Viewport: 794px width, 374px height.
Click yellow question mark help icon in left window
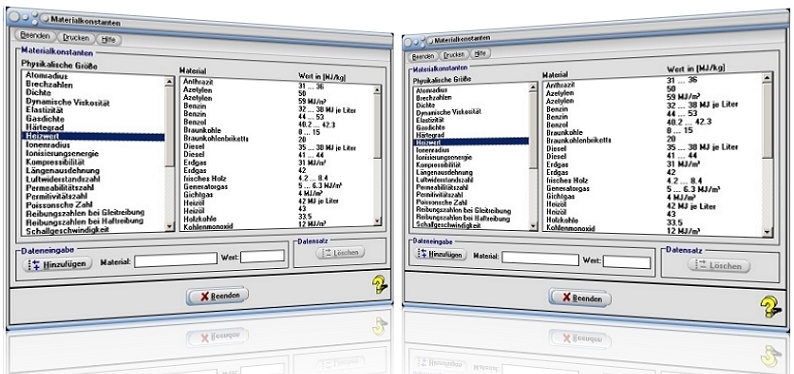click(379, 285)
